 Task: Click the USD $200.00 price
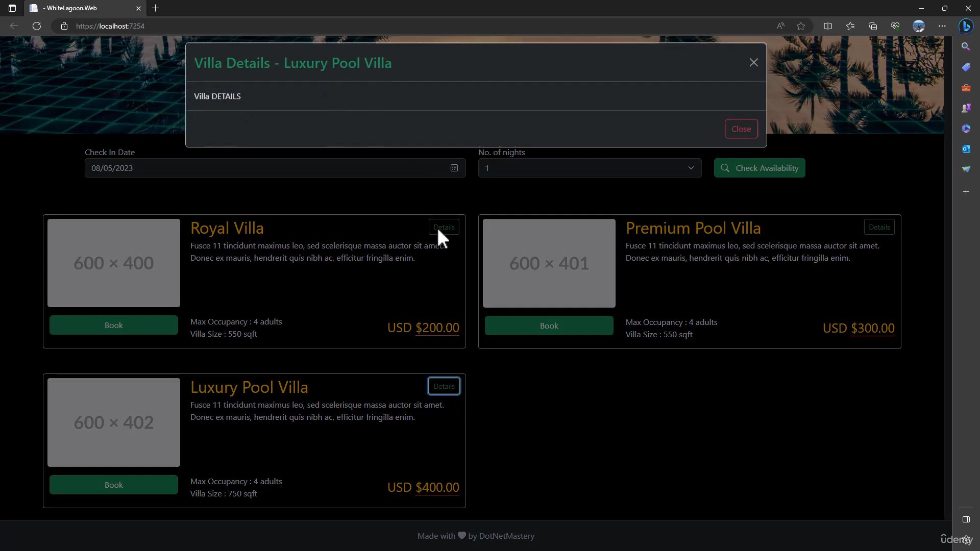(423, 328)
